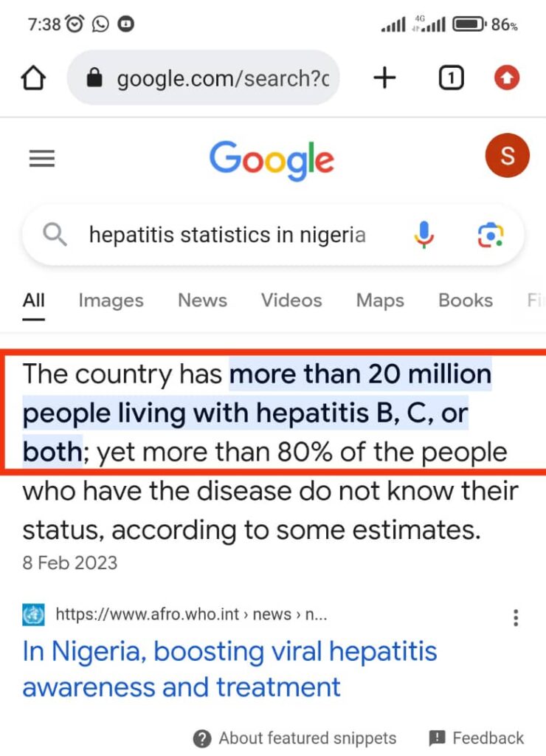Tap the search magnifier icon
Screen dimensions: 546x756
[55, 236]
